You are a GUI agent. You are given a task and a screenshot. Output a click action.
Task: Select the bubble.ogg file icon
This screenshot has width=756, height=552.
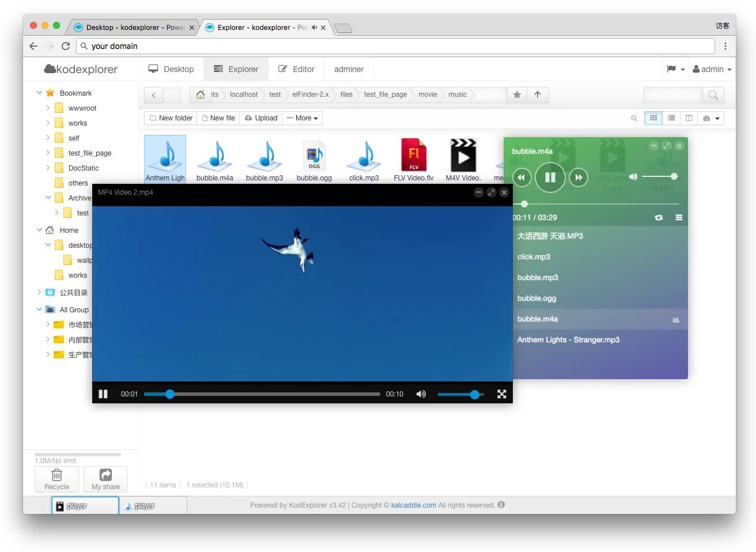click(314, 160)
